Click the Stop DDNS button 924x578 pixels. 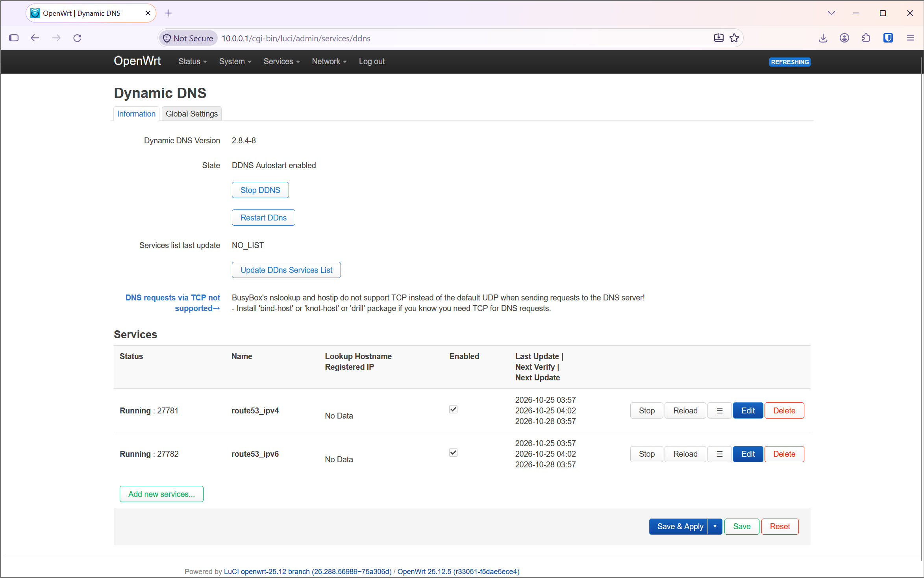point(260,190)
